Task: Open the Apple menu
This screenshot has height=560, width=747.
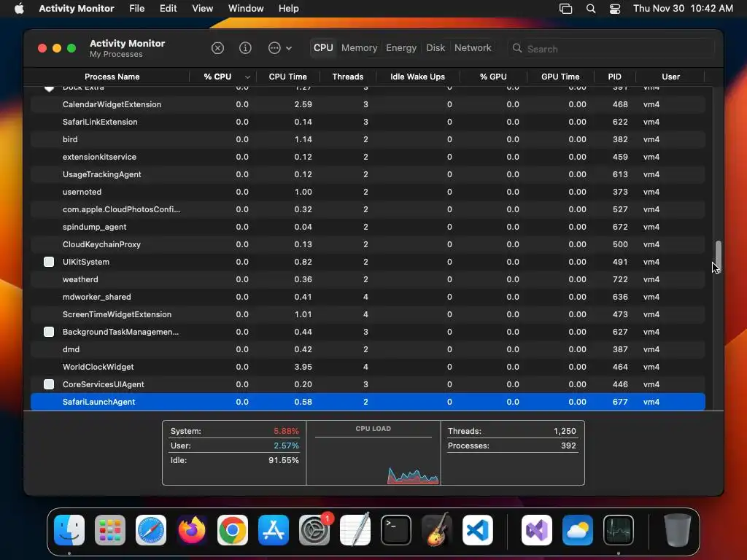Action: (19, 9)
